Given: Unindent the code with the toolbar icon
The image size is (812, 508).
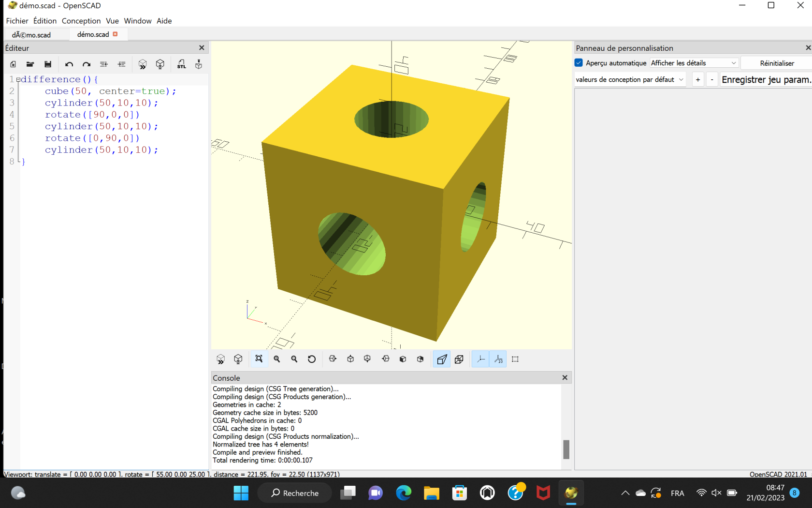Looking at the screenshot, I should (104, 64).
